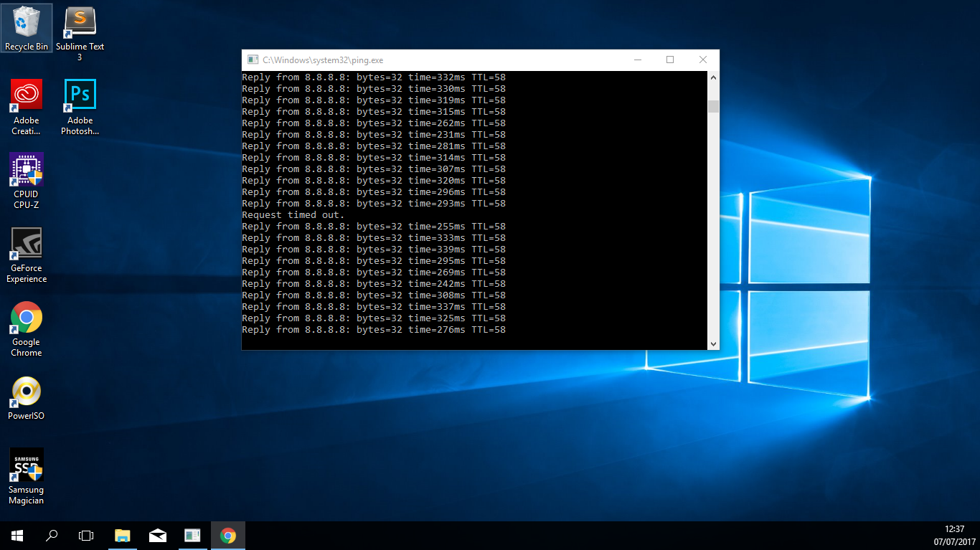The height and width of the screenshot is (550, 980).
Task: Click the reply line with time=242ms
Action: pyautogui.click(x=374, y=284)
